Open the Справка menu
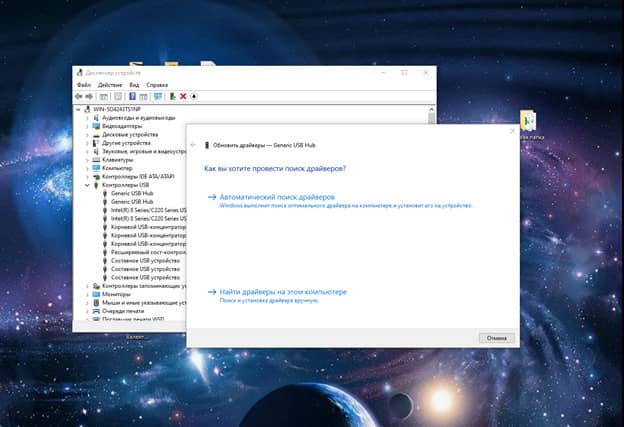Viewport: 624px width, 427px height. (x=157, y=85)
